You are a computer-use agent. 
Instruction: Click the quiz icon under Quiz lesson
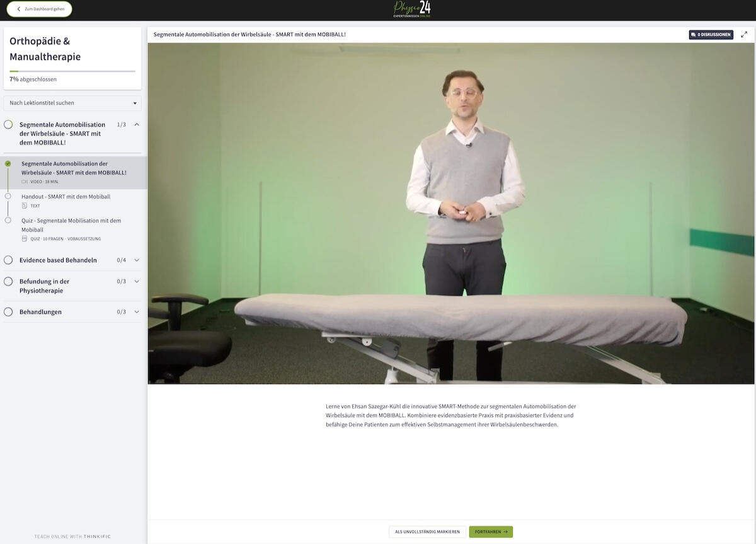pyautogui.click(x=25, y=239)
